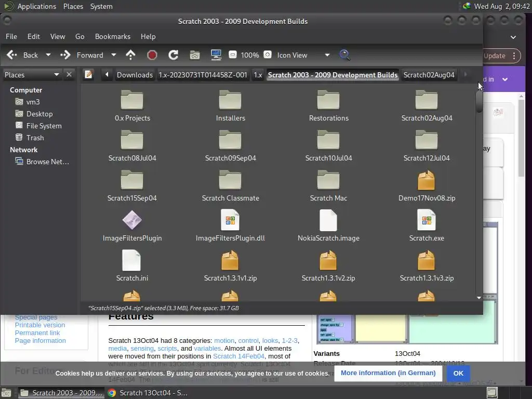
Task: Reset zoom via the 100% label
Action: 250,55
